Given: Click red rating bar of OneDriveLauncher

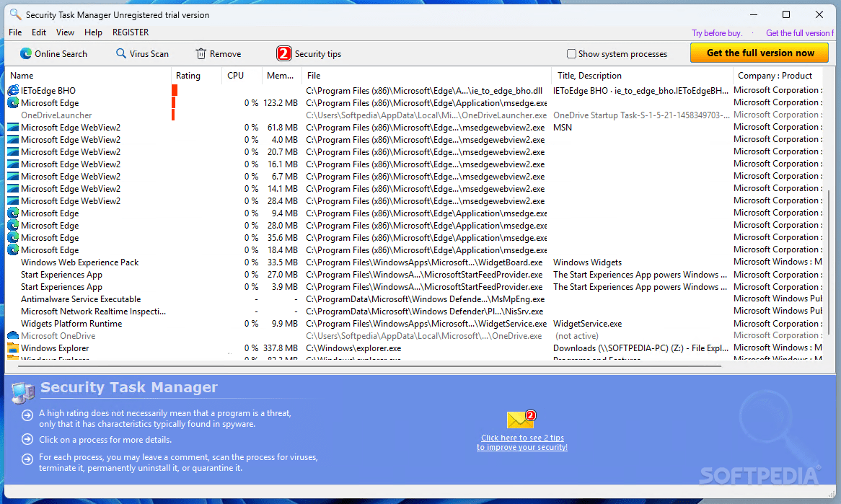Looking at the screenshot, I should (x=172, y=115).
